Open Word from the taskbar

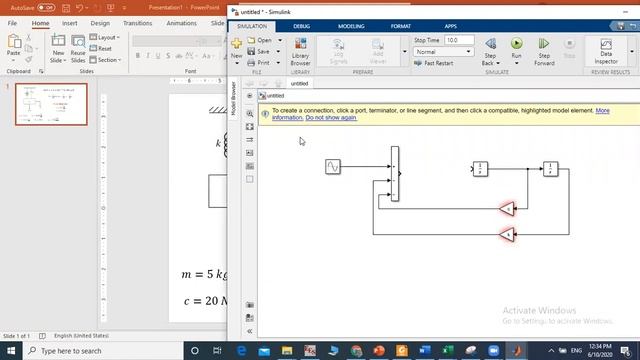[425, 351]
